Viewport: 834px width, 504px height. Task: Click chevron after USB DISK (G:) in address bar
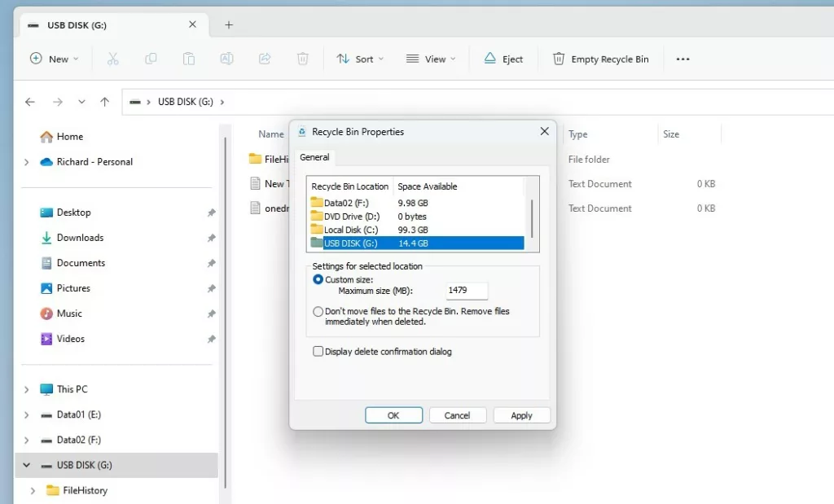coord(222,102)
